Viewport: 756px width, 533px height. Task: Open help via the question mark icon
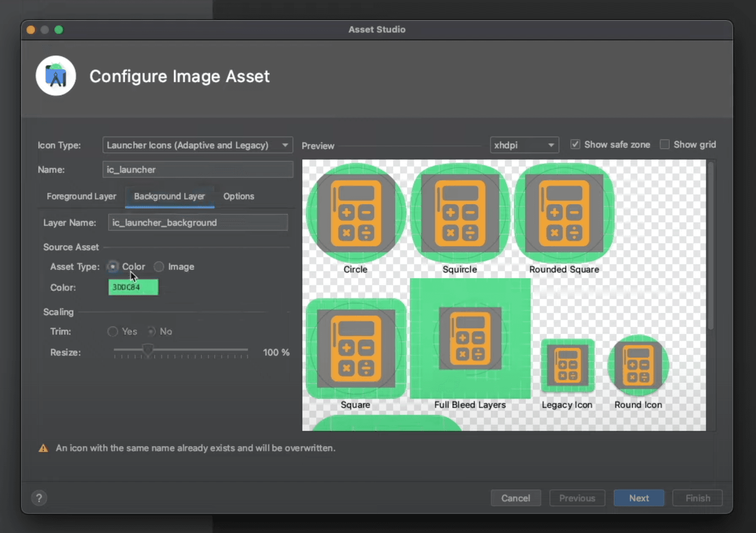pos(39,498)
